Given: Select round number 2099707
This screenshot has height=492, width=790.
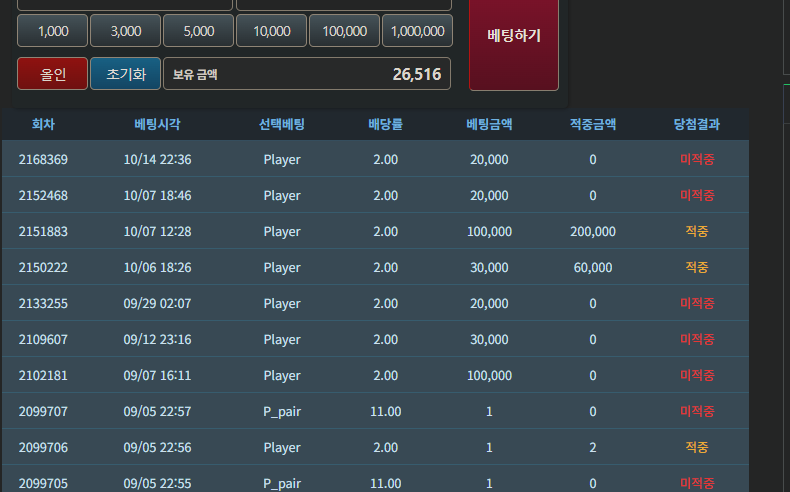Looking at the screenshot, I should (x=43, y=411).
